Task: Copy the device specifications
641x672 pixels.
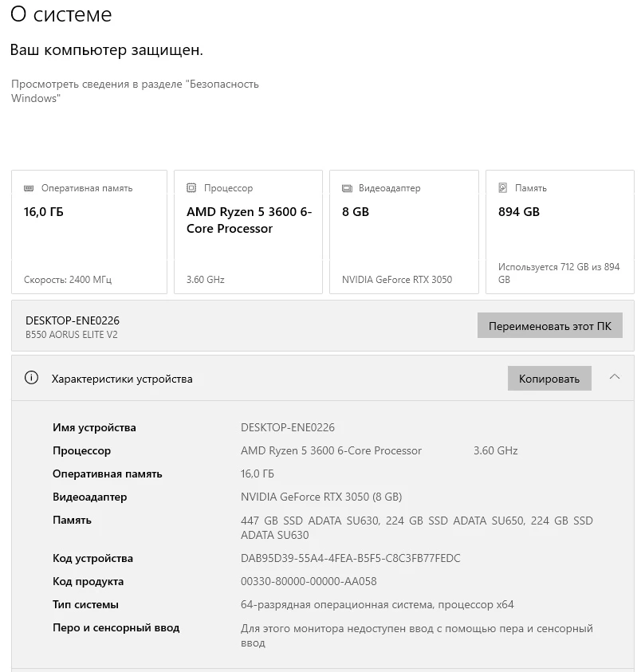Action: [x=549, y=379]
